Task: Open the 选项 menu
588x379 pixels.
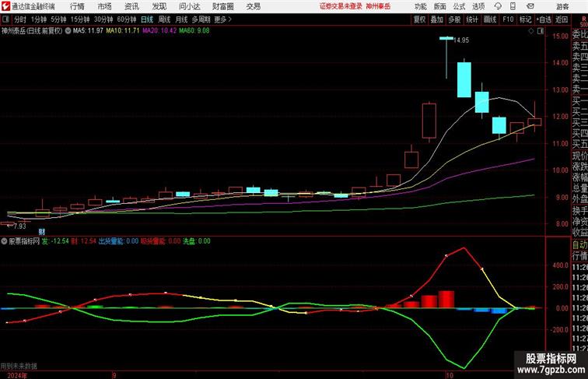Action: pos(478,6)
